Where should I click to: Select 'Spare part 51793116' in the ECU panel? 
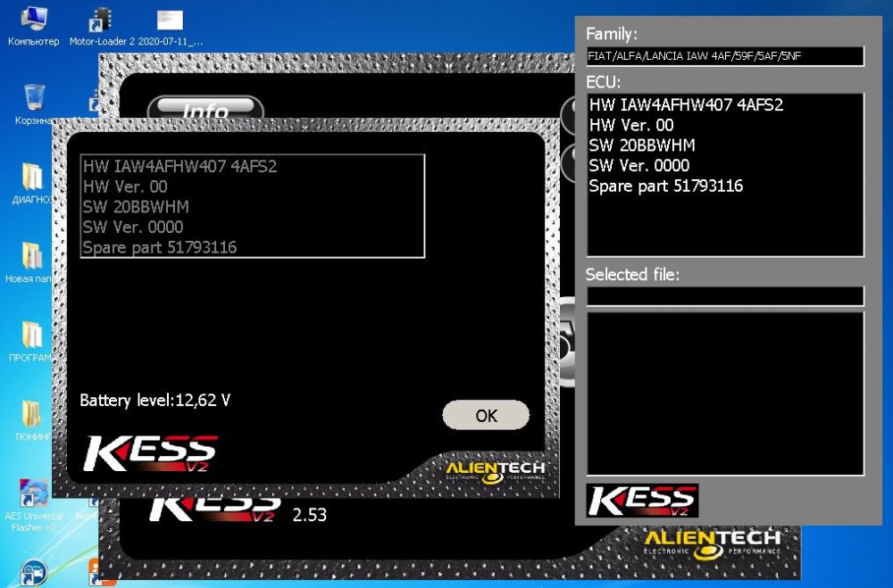pyautogui.click(x=666, y=186)
